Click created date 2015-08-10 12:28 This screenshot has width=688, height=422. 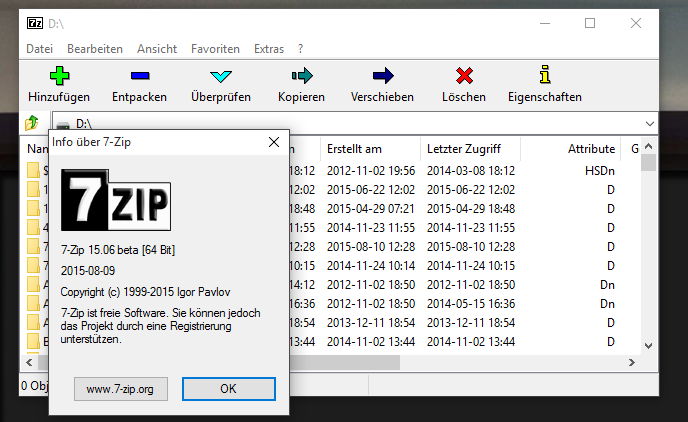(371, 247)
